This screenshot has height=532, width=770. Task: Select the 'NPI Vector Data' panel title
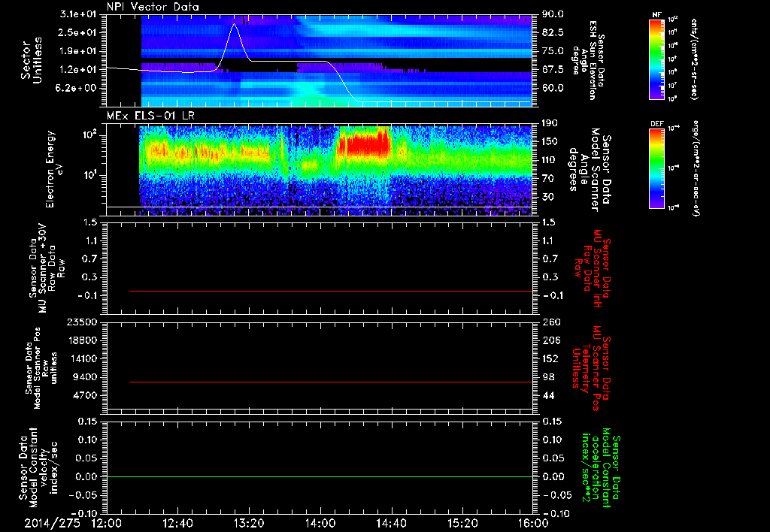tap(153, 7)
